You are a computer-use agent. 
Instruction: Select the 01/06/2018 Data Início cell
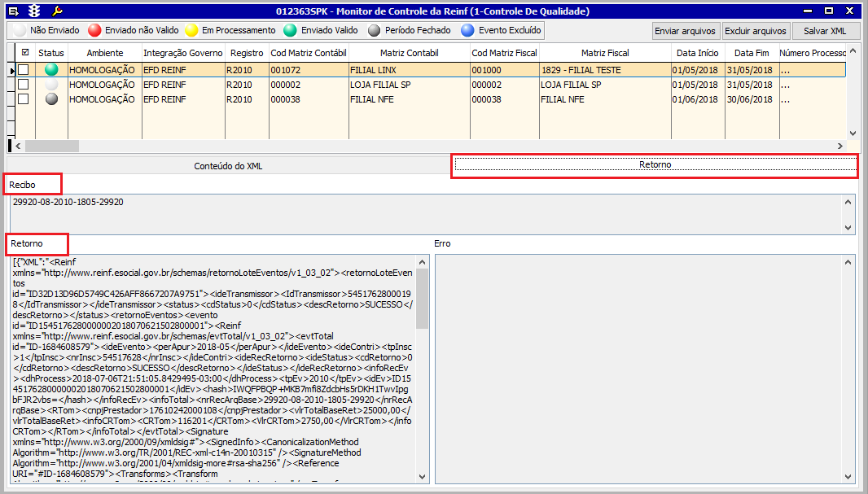point(698,99)
